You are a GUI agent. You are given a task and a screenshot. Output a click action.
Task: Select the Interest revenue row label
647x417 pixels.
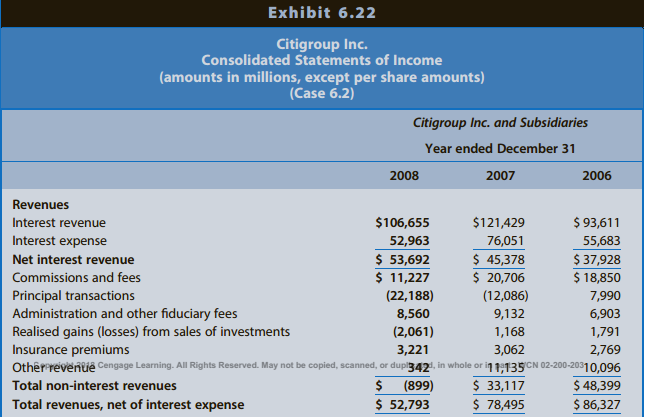click(58, 223)
